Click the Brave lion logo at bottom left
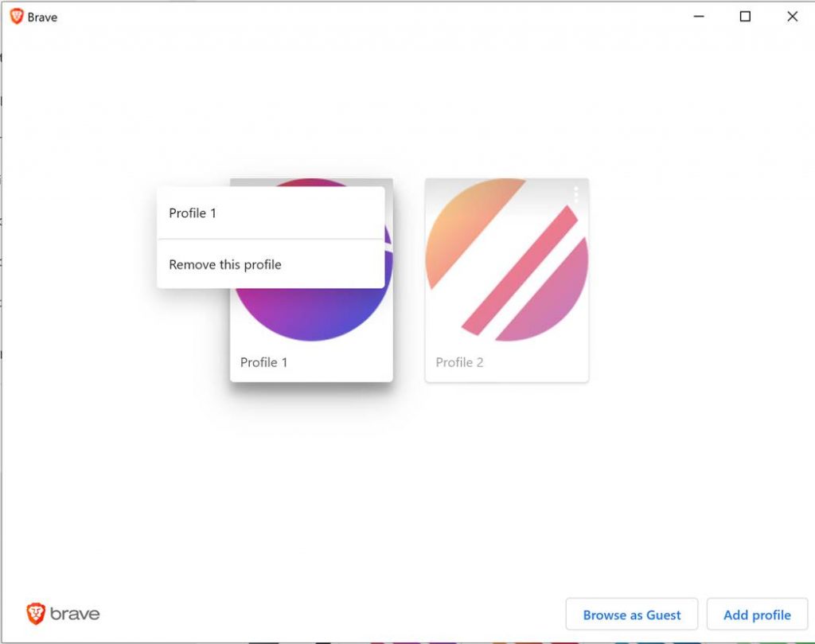The height and width of the screenshot is (644, 815). tap(36, 613)
